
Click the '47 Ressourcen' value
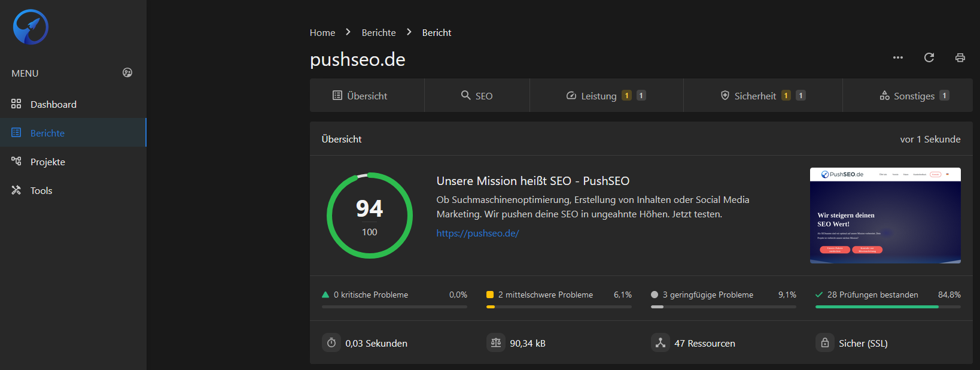(x=705, y=344)
